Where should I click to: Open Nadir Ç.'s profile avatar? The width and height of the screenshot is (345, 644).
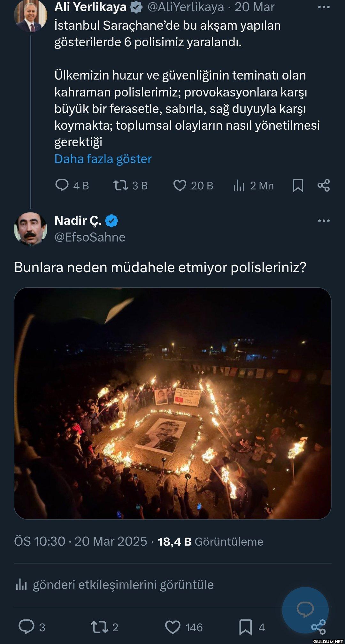30,229
